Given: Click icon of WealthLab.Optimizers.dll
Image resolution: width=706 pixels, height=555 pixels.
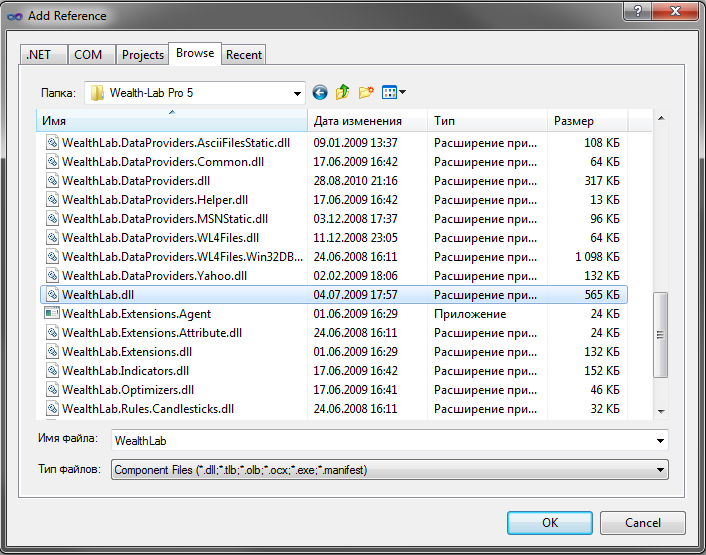Looking at the screenshot, I should [52, 389].
